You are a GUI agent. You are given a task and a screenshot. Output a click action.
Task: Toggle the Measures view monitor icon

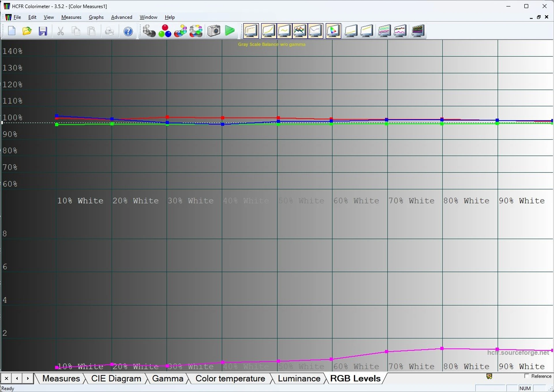click(x=251, y=31)
